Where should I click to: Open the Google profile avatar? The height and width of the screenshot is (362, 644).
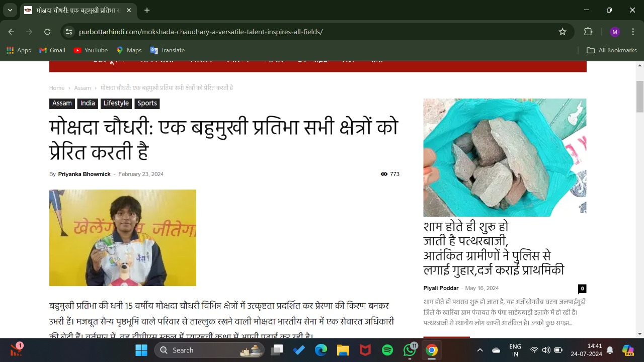click(x=614, y=32)
